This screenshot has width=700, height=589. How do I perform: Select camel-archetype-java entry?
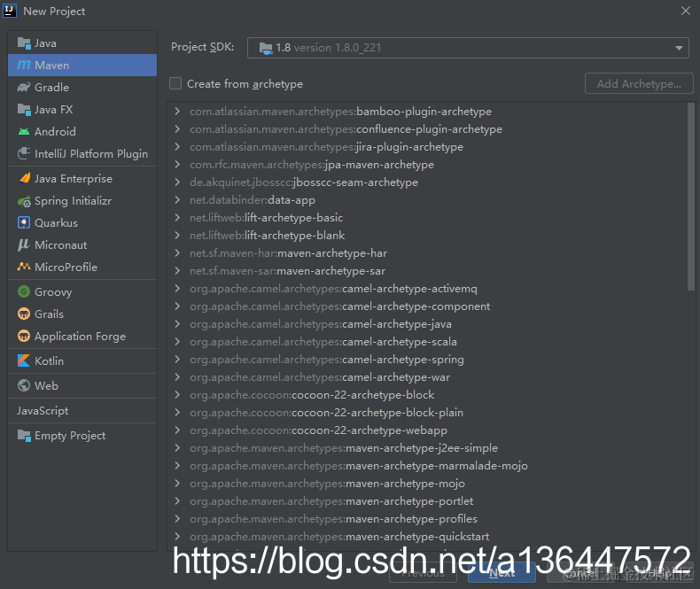coord(321,324)
